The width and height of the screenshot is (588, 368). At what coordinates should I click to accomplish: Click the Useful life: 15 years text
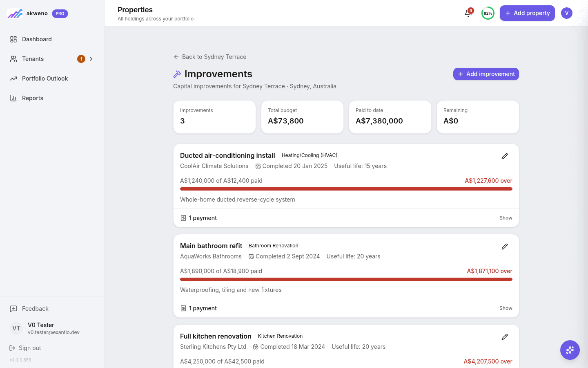coord(360,166)
